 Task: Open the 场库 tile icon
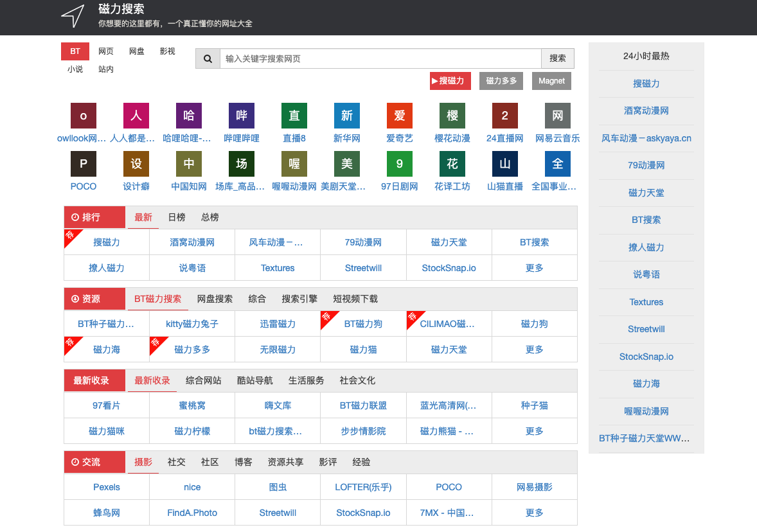pos(242,164)
